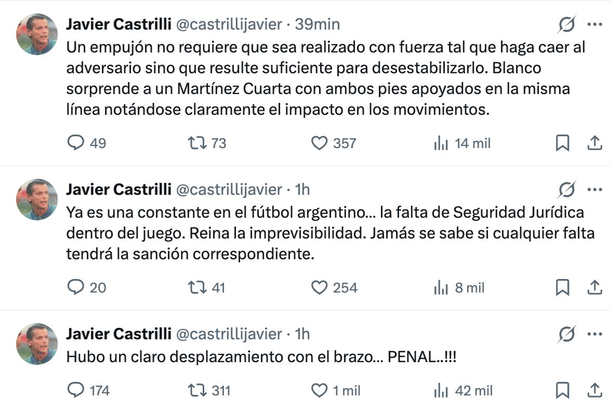Open @castrillijavier handle on the PENAL tweet
610x410 pixels.
tap(234, 333)
